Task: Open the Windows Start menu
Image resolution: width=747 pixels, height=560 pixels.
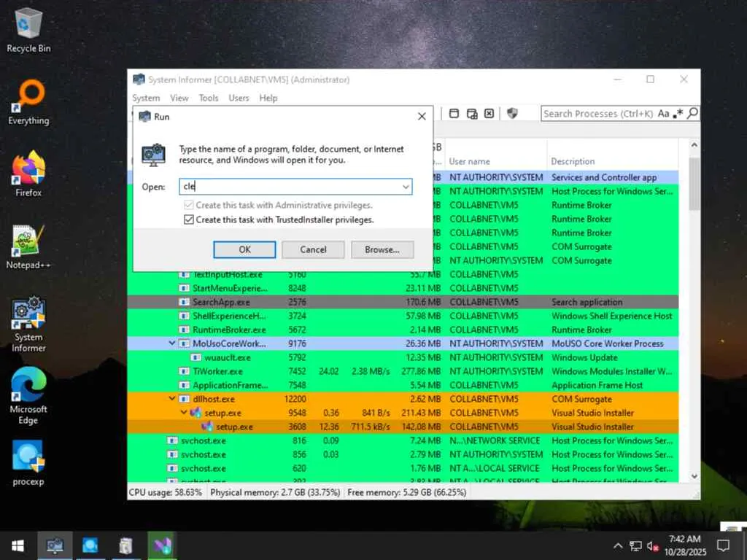Action: coord(18,545)
